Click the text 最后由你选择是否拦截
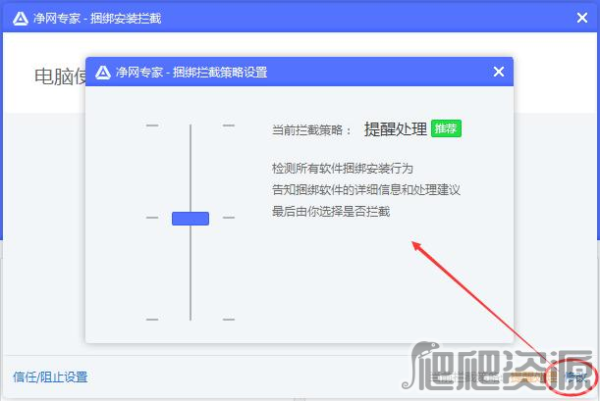The height and width of the screenshot is (401, 600). (x=331, y=211)
